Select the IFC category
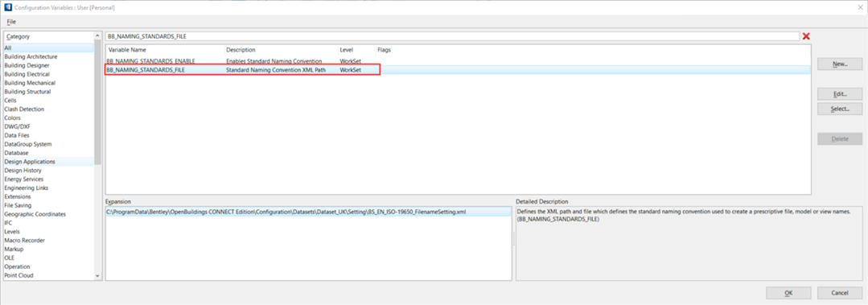The width and height of the screenshot is (868, 305). point(49,223)
